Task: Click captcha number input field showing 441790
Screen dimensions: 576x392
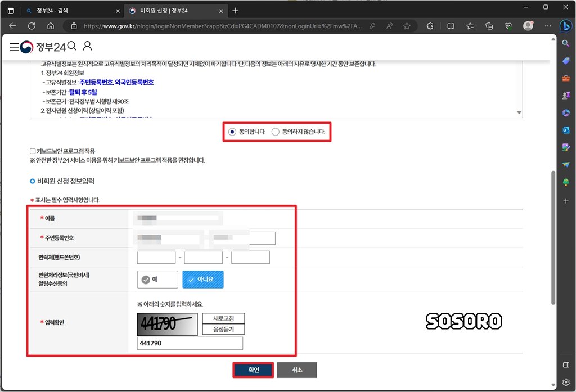Action: (190, 343)
